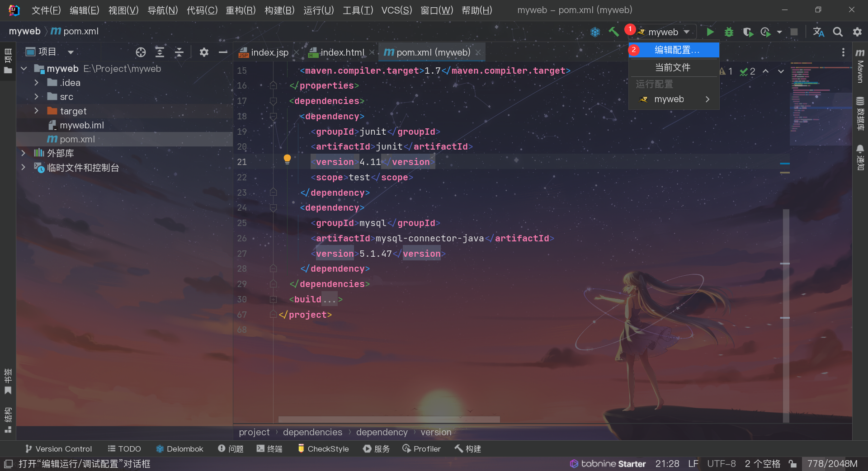Screen dimensions: 868x471
Task: Click the Kubernetes/plugin blue icon left of hammer
Action: (595, 32)
